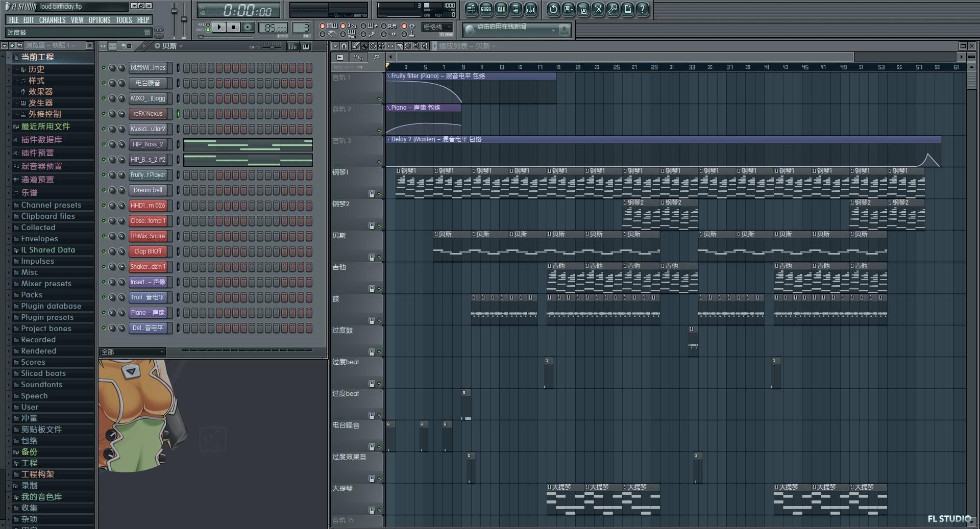Image resolution: width=980 pixels, height=529 pixels.
Task: Open the step sequencer view
Action: point(486,9)
